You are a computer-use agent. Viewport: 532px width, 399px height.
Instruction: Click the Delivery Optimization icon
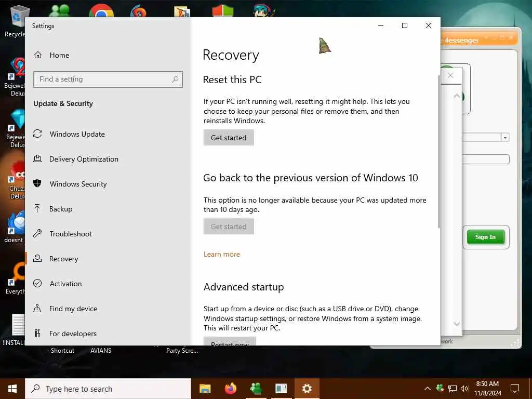click(37, 158)
